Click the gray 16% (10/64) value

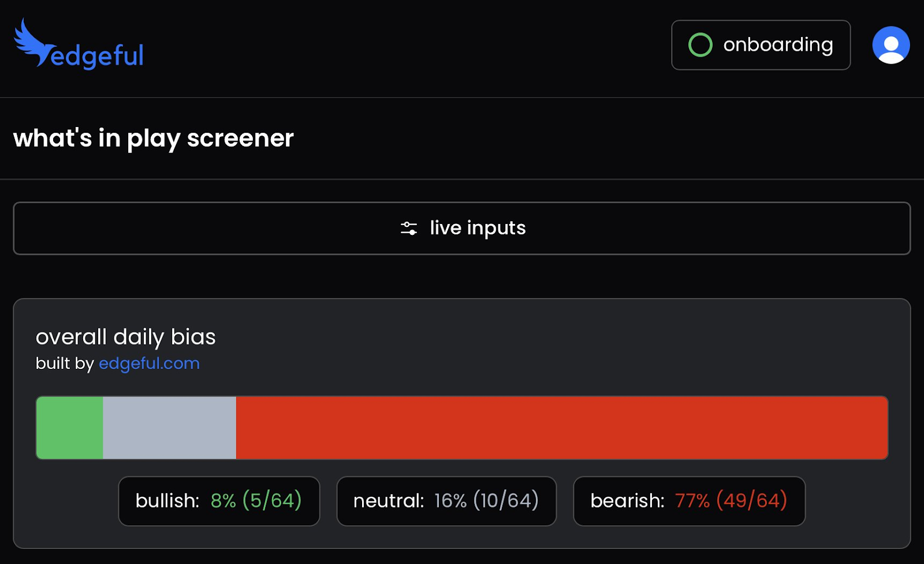click(x=486, y=501)
